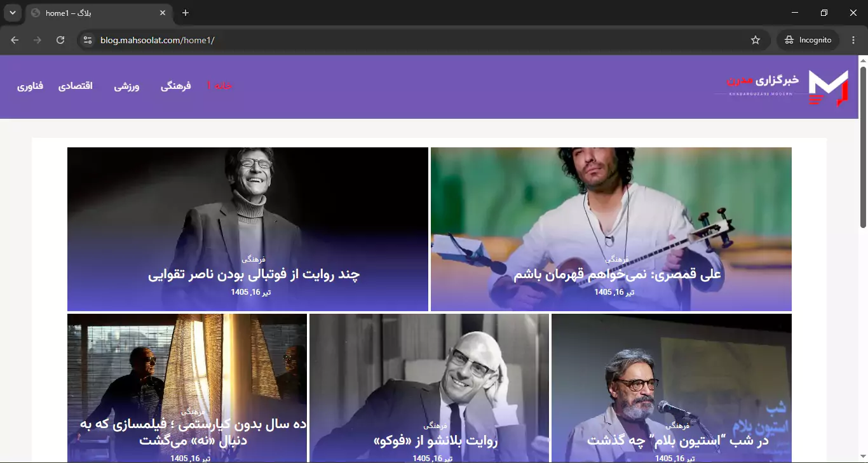Go to the ورزشی section in navigation
This screenshot has height=463, width=868.
[x=126, y=86]
